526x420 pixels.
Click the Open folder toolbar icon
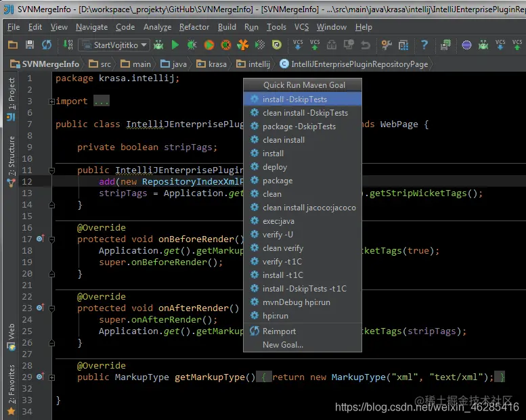tap(13, 45)
